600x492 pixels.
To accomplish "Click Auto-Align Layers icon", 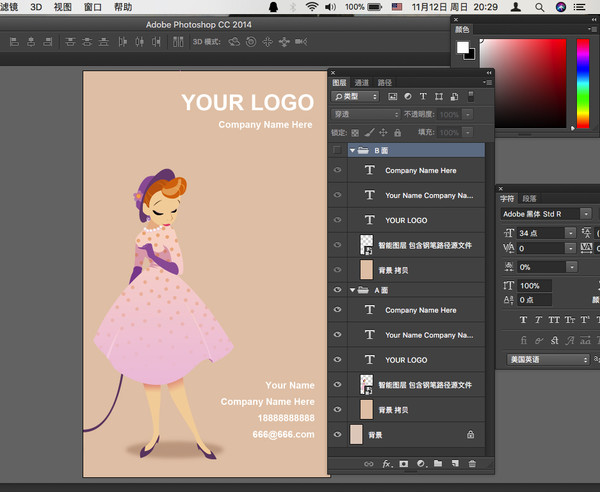I will point(178,42).
